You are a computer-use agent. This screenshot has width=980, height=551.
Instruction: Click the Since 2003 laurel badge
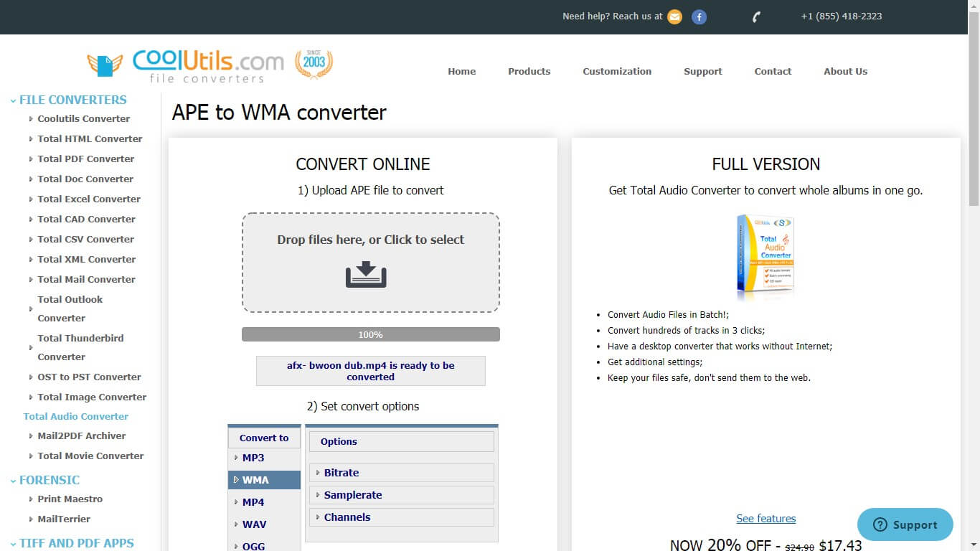coord(314,64)
